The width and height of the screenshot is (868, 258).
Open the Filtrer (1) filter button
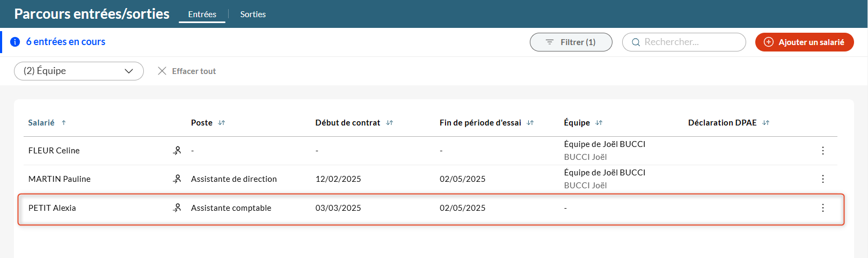pyautogui.click(x=571, y=42)
